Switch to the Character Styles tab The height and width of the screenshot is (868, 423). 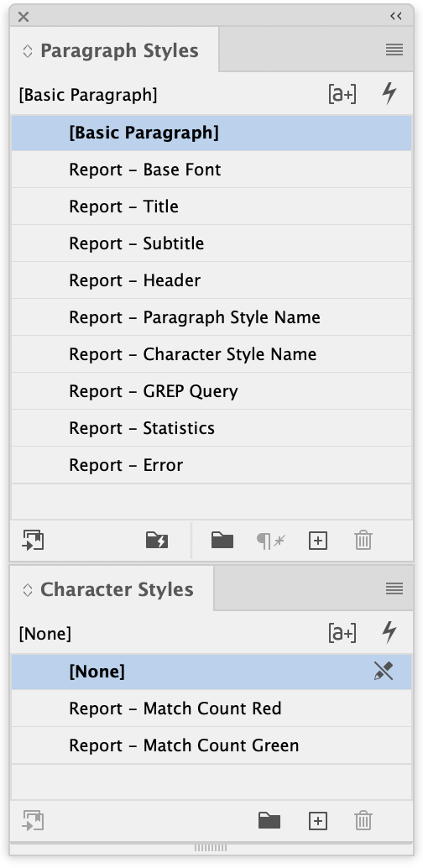(x=117, y=589)
